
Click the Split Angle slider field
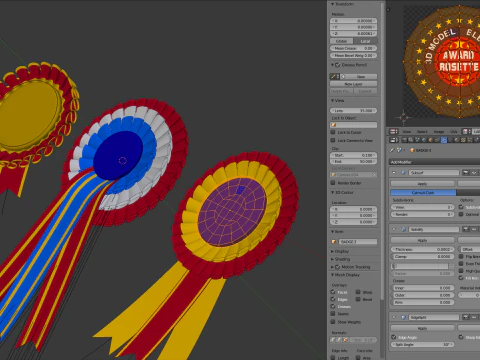tap(422, 344)
